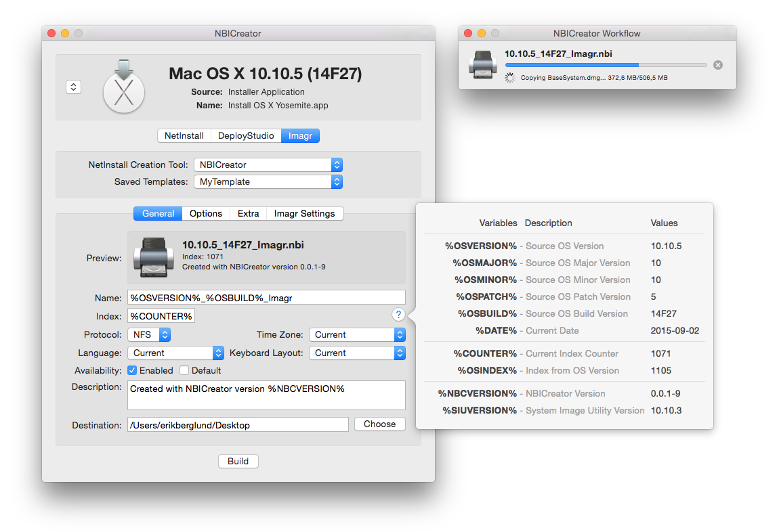
Task: Select the Imagr workflow tab
Action: 300,135
